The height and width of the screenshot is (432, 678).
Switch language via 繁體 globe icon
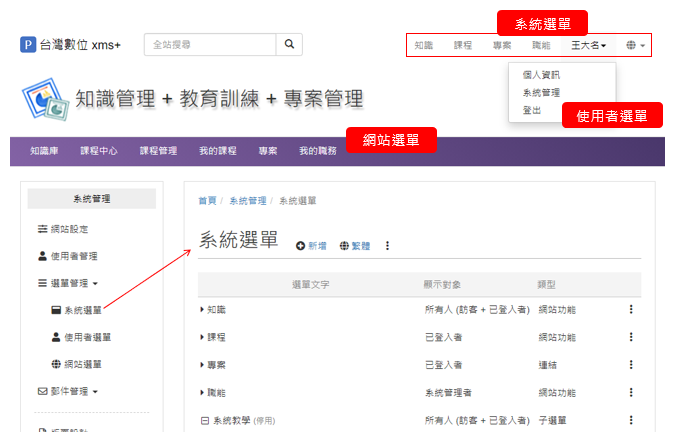345,246
